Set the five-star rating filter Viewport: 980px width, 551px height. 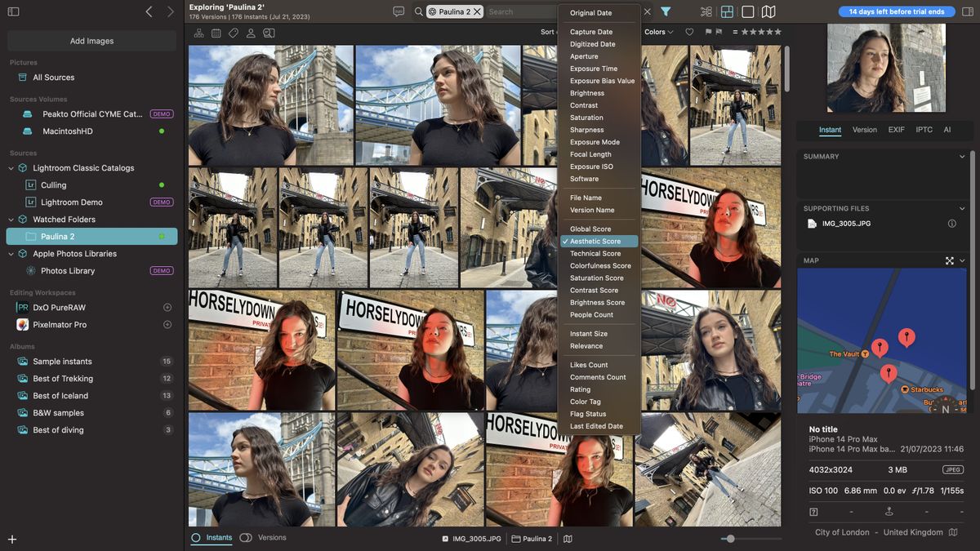[x=777, y=32]
